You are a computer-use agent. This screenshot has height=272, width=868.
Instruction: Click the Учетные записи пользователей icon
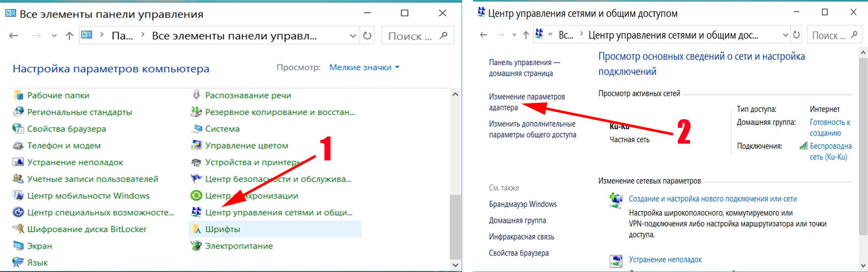18,179
